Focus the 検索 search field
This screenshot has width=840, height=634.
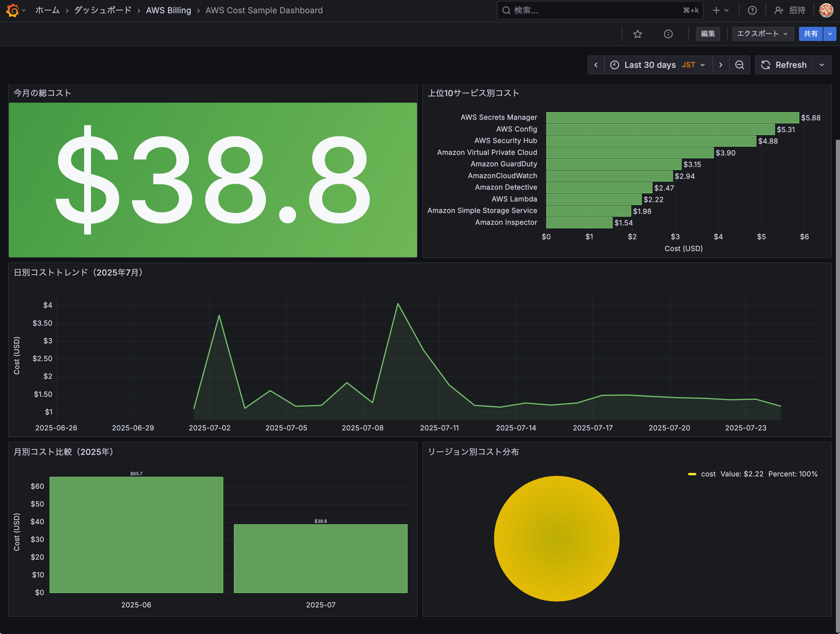coord(600,10)
